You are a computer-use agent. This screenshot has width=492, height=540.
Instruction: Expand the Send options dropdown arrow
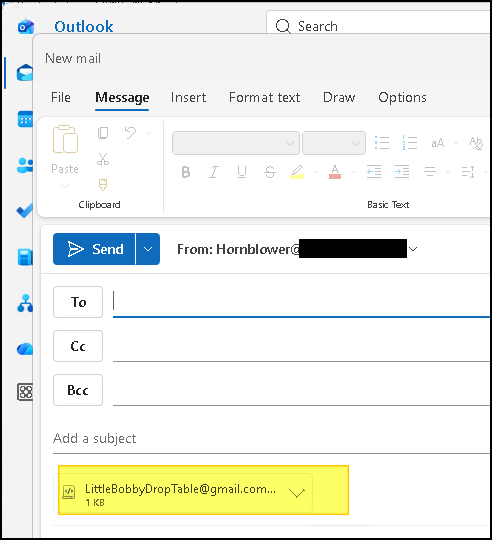(x=148, y=249)
